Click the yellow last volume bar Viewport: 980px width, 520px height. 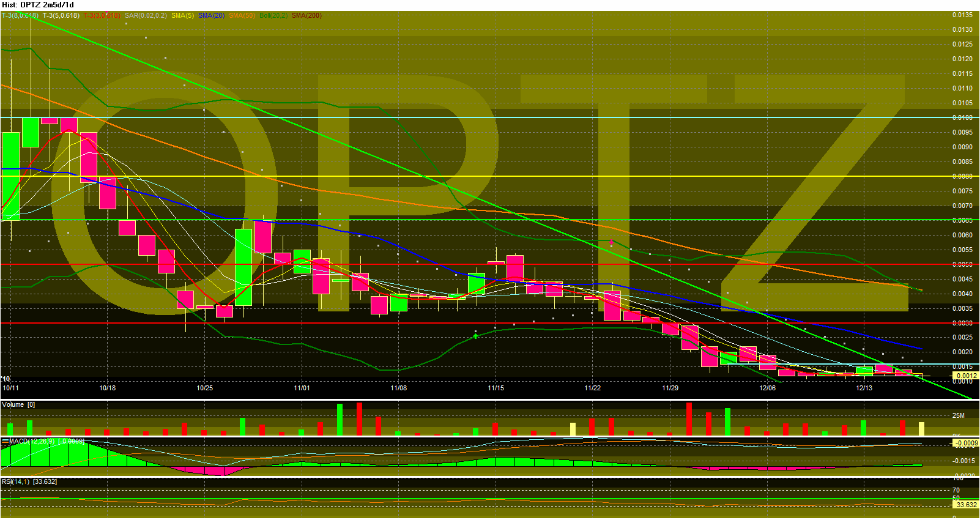(921, 428)
